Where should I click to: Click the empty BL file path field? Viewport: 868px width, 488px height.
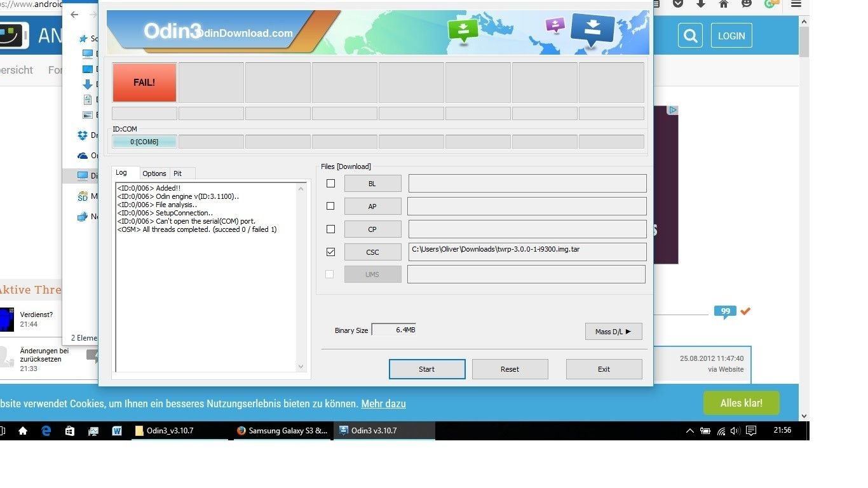point(527,184)
